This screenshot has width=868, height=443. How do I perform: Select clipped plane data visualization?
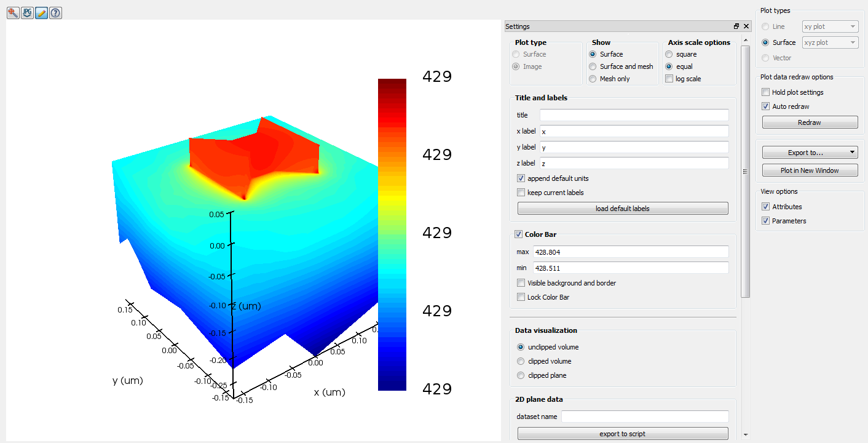pos(521,375)
